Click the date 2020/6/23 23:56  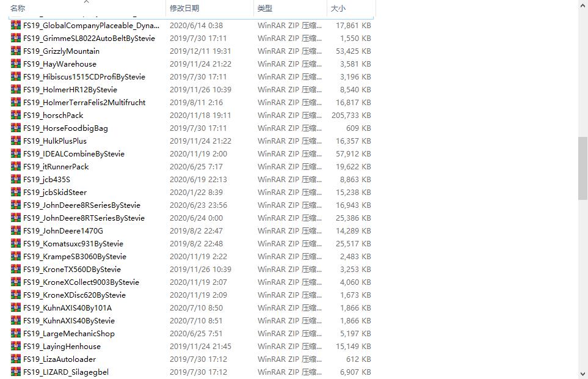point(198,205)
